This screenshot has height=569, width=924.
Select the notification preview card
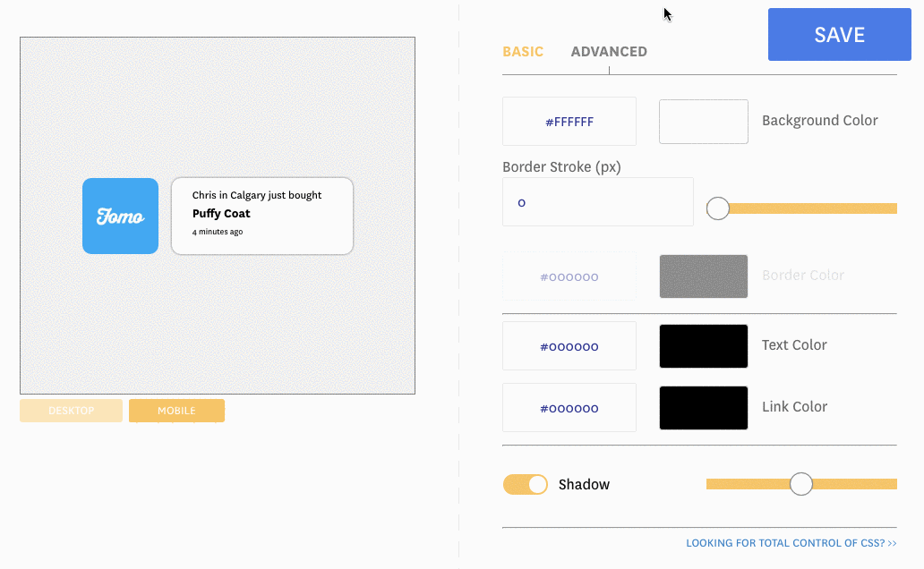tap(261, 216)
